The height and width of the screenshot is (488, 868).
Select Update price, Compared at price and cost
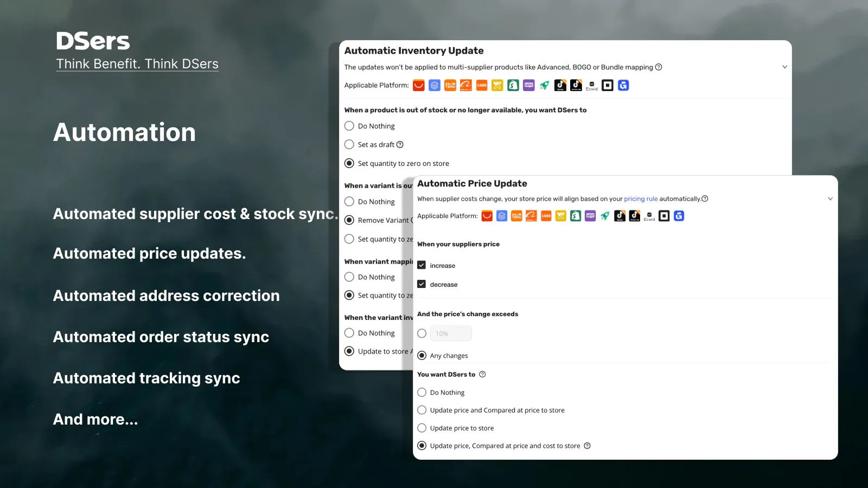[422, 446]
